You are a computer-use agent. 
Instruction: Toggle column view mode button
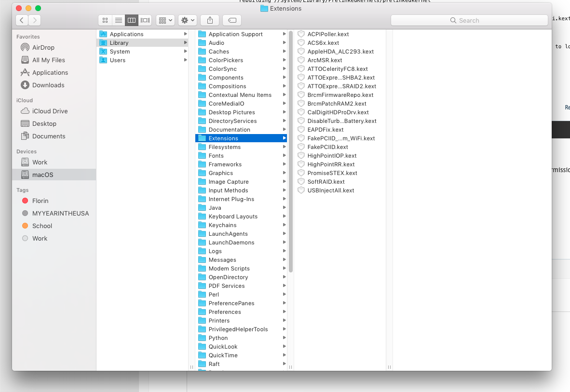click(x=131, y=20)
